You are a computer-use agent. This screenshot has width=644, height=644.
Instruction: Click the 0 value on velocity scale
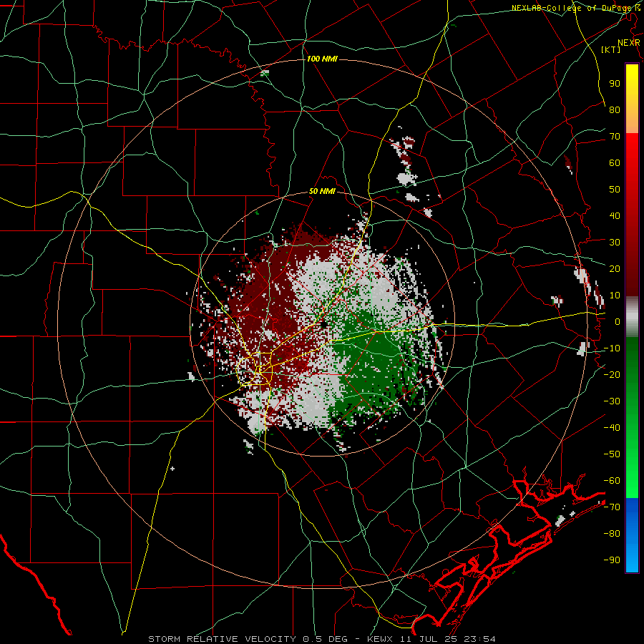[618, 321]
